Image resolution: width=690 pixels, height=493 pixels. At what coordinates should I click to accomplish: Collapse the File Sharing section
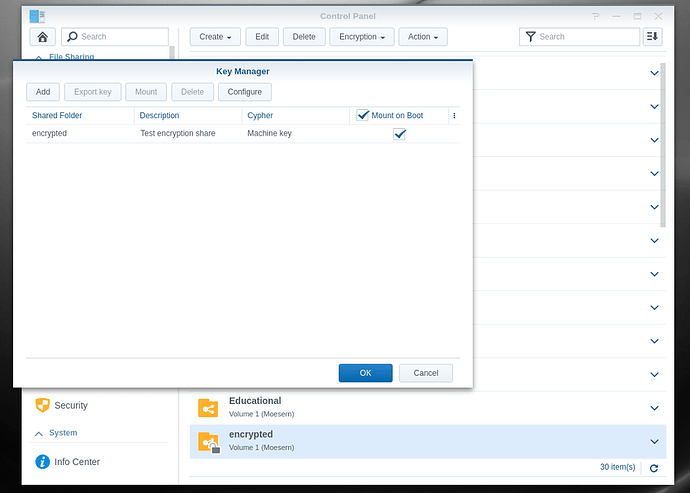pos(39,57)
